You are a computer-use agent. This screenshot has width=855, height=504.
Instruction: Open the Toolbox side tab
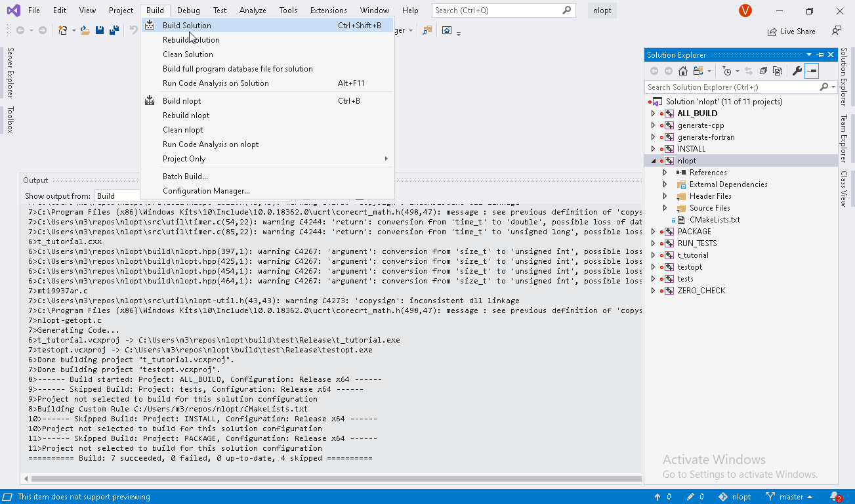click(10, 119)
